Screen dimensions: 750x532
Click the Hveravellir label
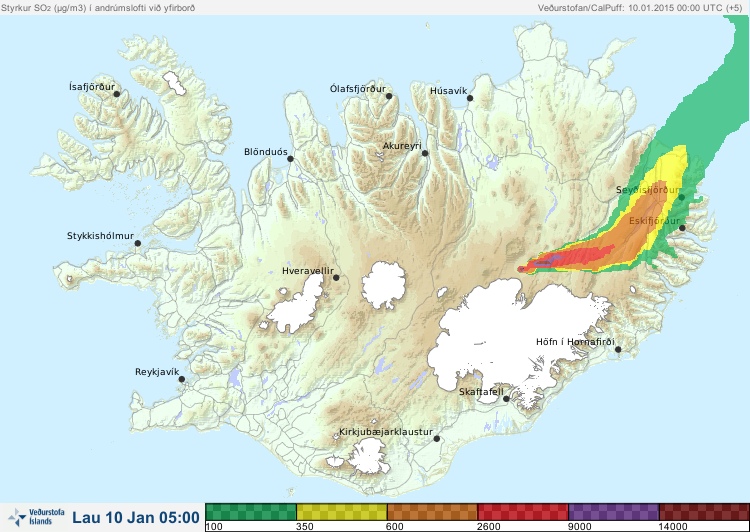pos(308,271)
